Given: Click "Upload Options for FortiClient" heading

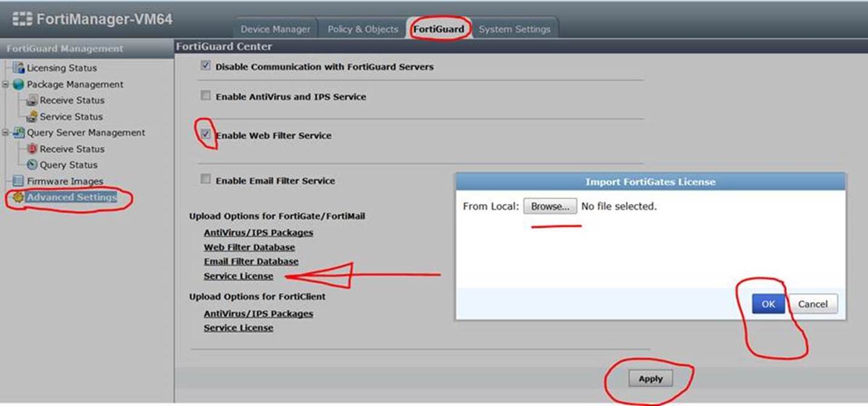Looking at the screenshot, I should point(257,297).
